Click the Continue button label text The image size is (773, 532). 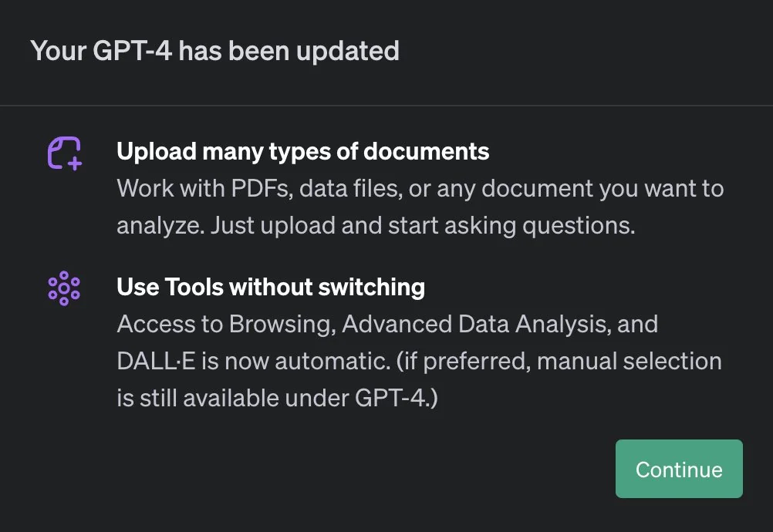click(x=678, y=469)
